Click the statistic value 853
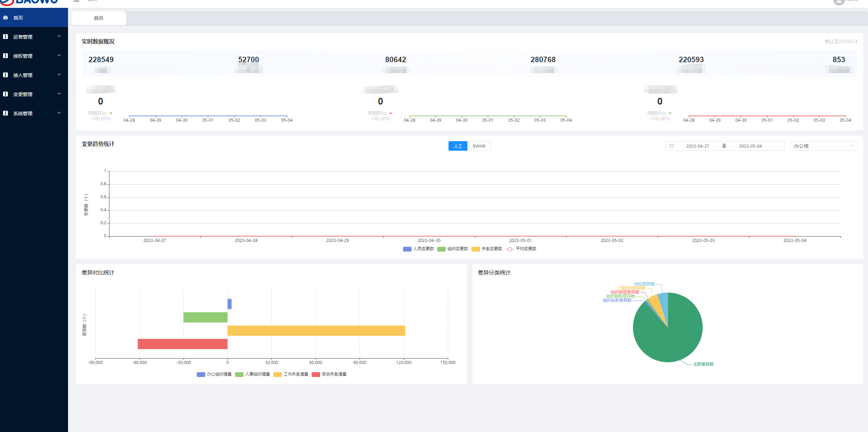The height and width of the screenshot is (432, 868). point(839,59)
